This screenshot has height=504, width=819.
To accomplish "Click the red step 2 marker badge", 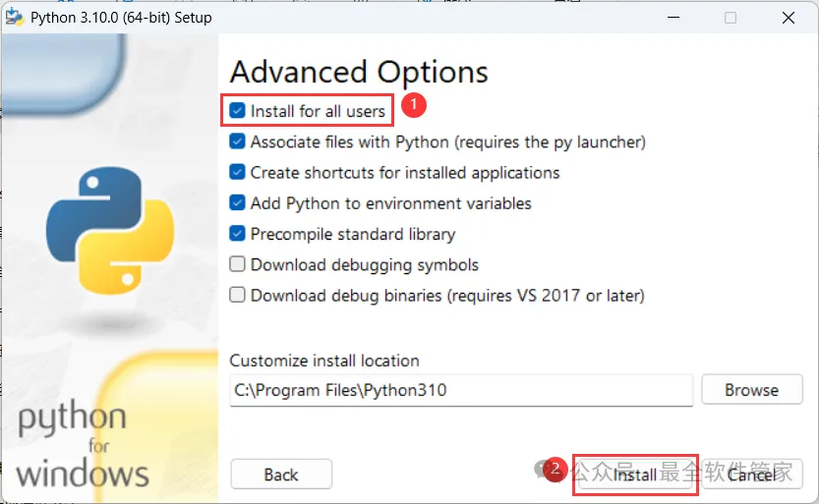I will 555,470.
